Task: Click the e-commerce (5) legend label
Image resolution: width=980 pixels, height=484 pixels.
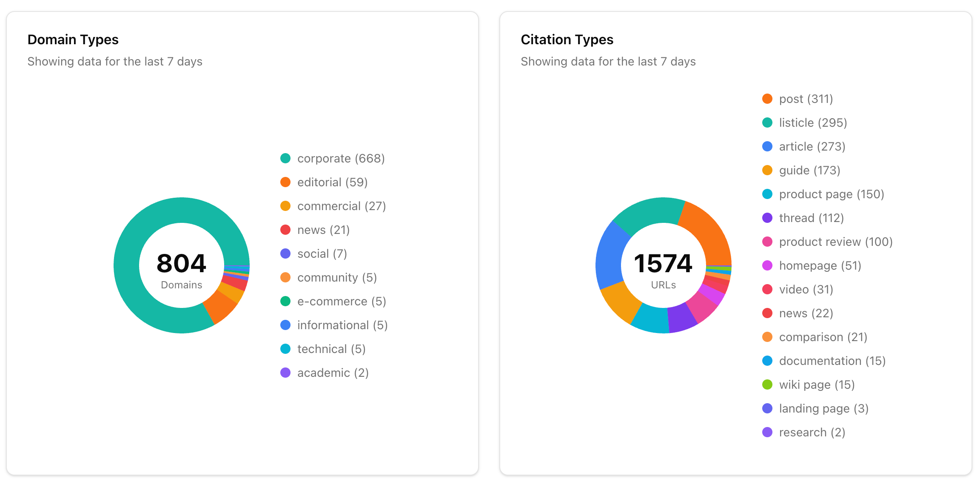Action: [x=342, y=302]
